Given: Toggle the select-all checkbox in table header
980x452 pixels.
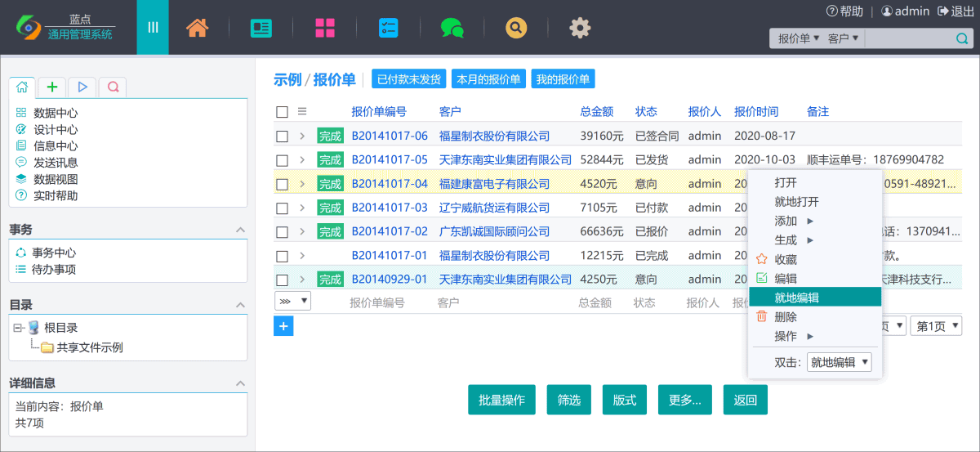Looking at the screenshot, I should [x=282, y=112].
